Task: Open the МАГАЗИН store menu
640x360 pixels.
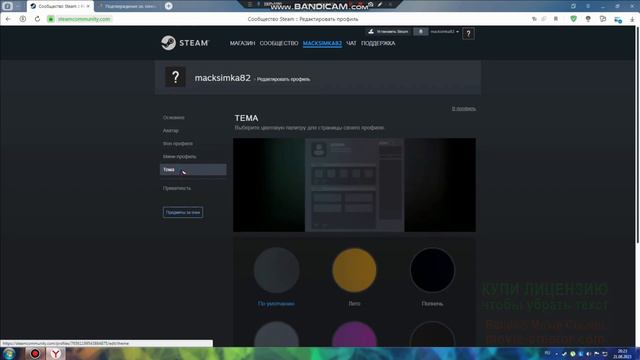Action: [242, 43]
